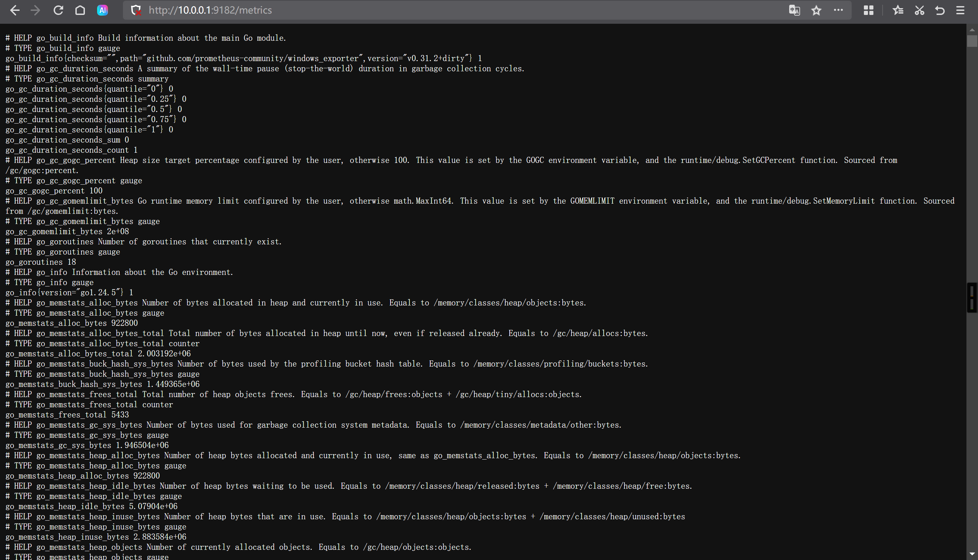Viewport: 978px width, 560px height.
Task: Open the hamburger main menu
Action: click(x=960, y=11)
